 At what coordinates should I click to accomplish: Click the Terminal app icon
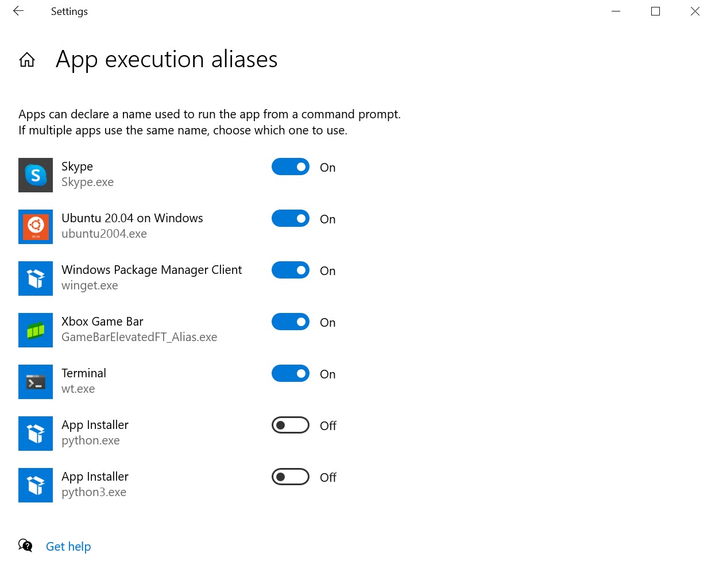pos(36,382)
